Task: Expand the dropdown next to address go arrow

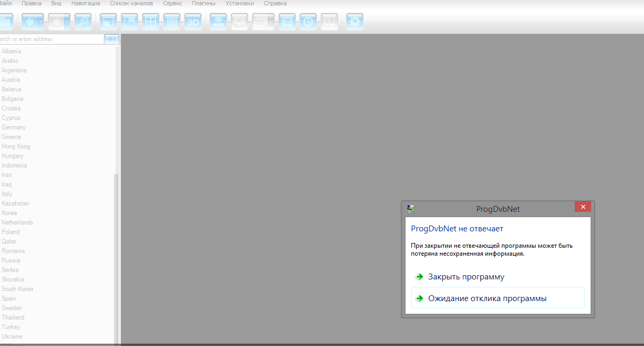Action: (x=117, y=39)
